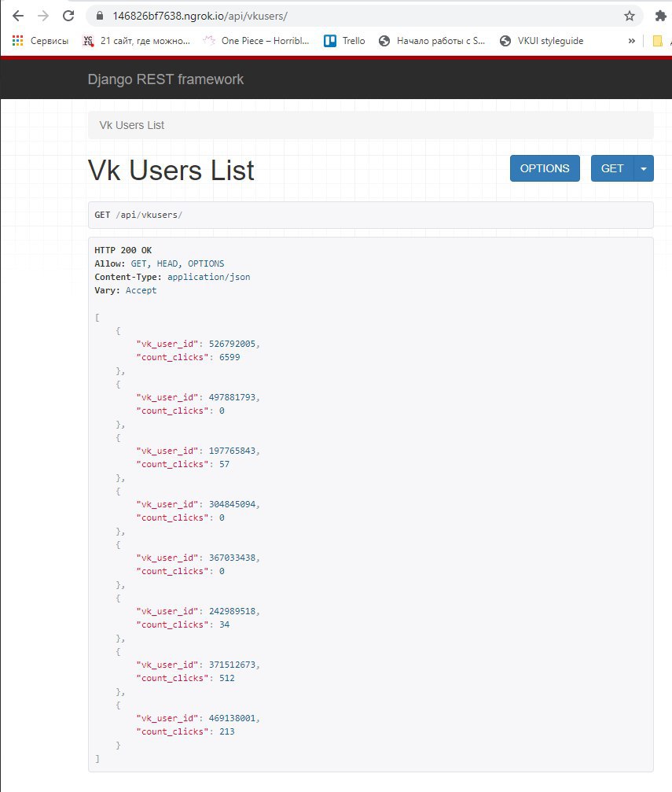Open the extensions puzzle icon
Viewport: 672px width, 792px height.
click(660, 16)
